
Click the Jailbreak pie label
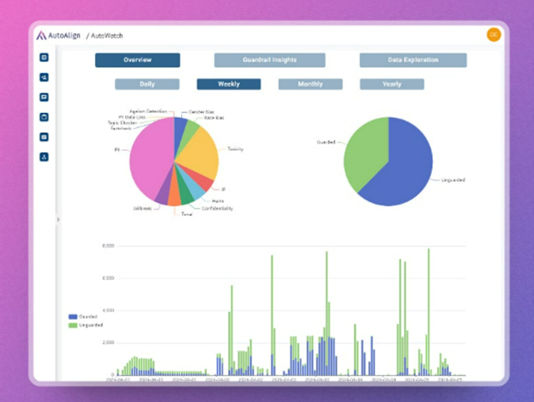click(x=142, y=208)
